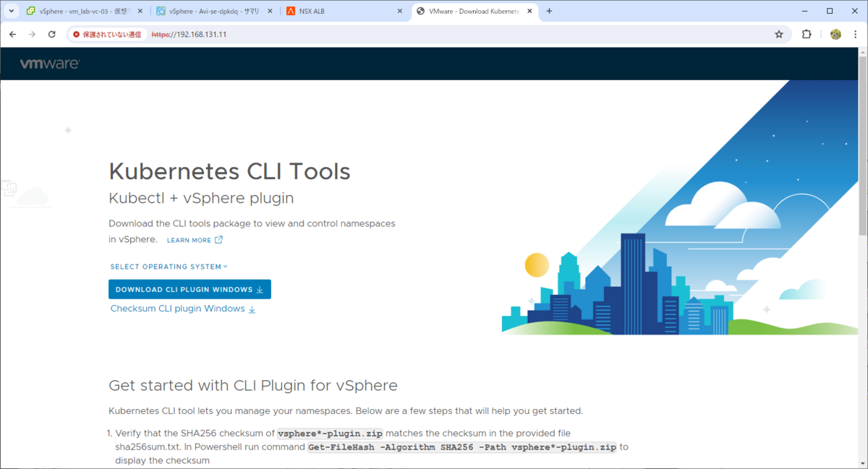868x469 pixels.
Task: Click DOWNLOAD CLI PLUGIN WINDOWS button
Action: click(x=190, y=289)
